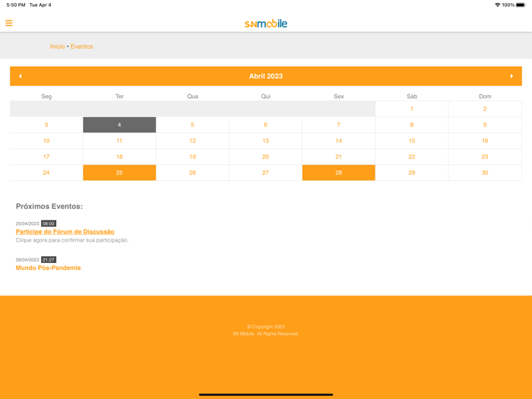Click the Sáb weekday header
The height and width of the screenshot is (399, 532).
coord(412,97)
